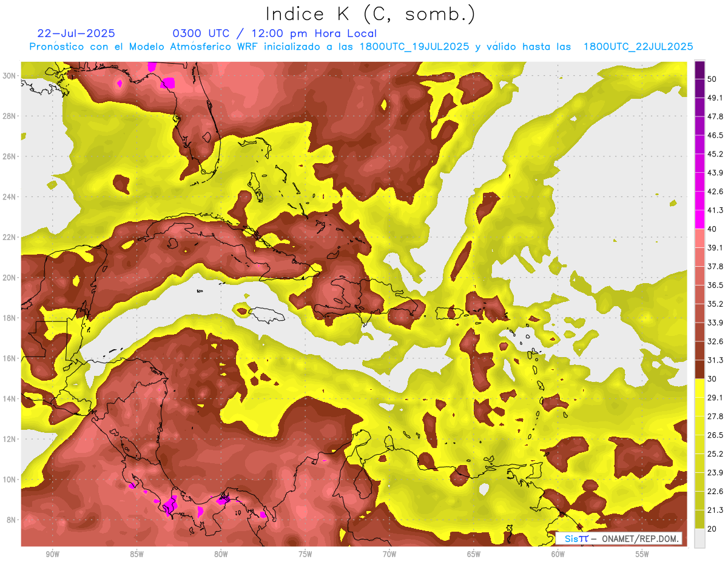
Task: Click the colorbar value '26.5'
Action: tap(715, 435)
